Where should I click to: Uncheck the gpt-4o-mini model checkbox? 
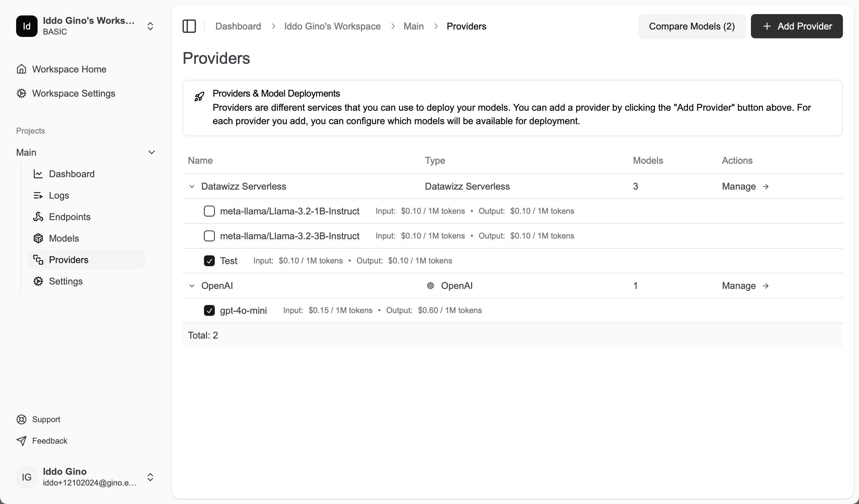[x=209, y=310]
